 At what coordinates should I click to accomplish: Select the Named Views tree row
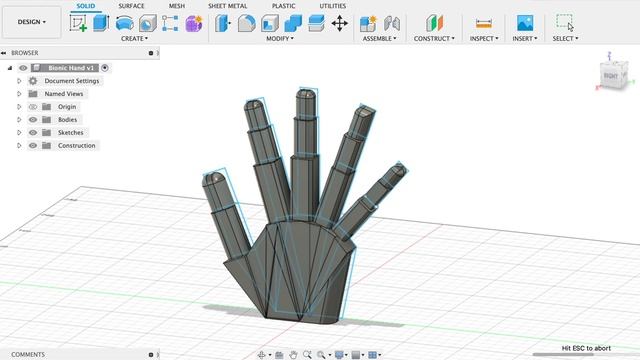pos(57,94)
